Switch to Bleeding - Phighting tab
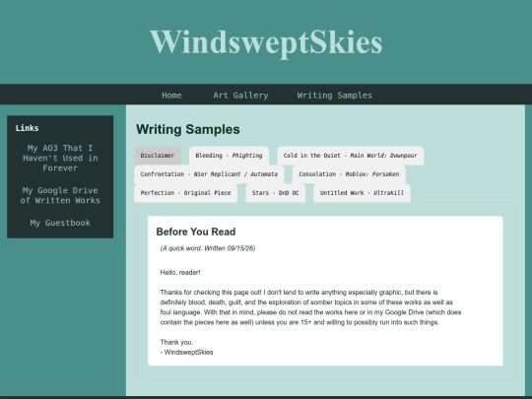Screen dimensions: 532x399 pos(229,156)
